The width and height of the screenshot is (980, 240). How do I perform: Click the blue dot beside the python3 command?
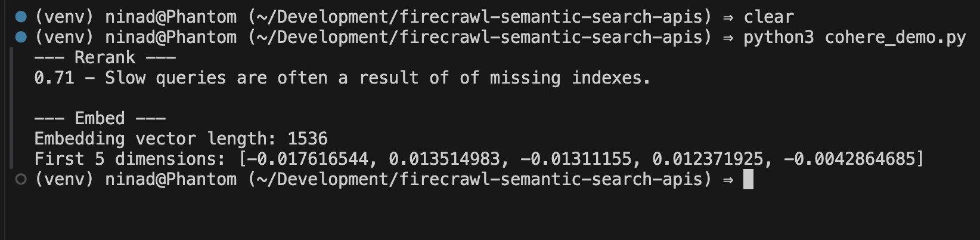21,37
